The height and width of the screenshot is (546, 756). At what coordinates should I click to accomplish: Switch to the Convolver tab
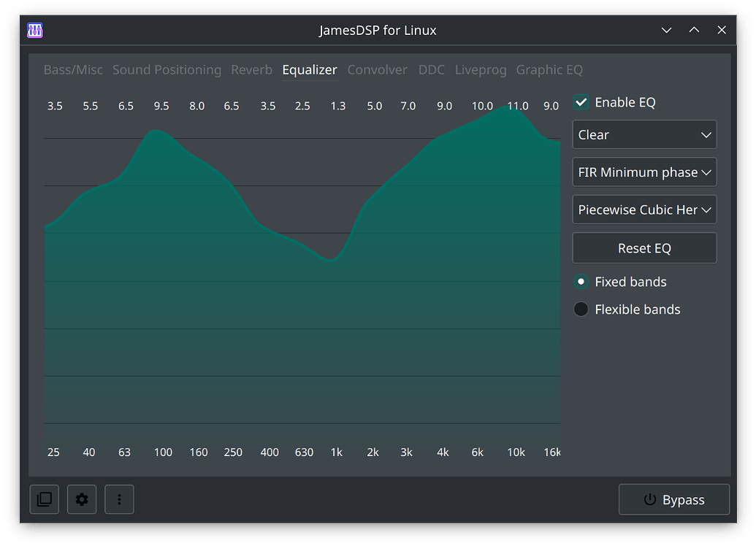click(x=377, y=69)
